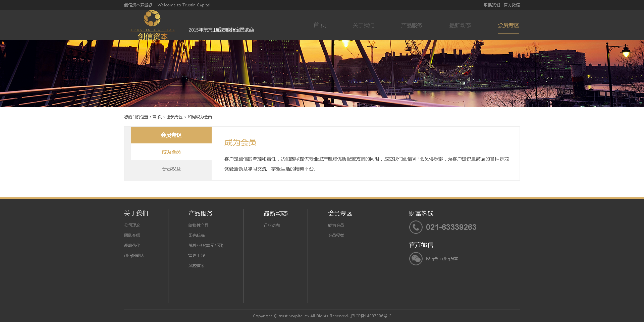This screenshot has width=644, height=322.
Task: Switch to 会员权益 in the sidebar
Action: click(x=171, y=169)
